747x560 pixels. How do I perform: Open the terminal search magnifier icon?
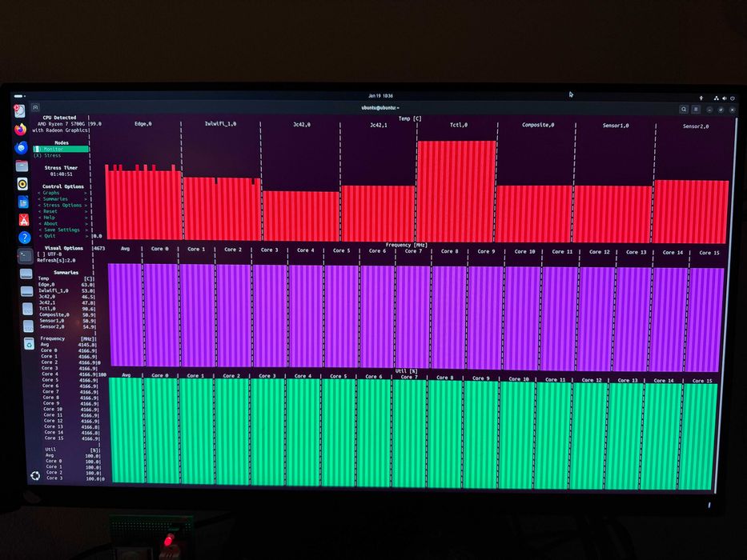pos(684,110)
